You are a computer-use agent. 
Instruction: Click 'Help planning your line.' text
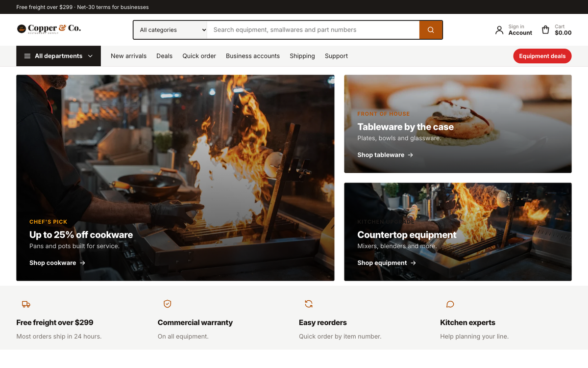(474, 337)
